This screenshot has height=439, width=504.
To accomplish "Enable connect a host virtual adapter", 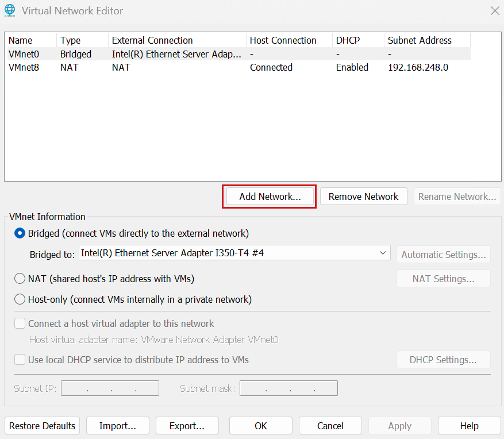I will (20, 324).
